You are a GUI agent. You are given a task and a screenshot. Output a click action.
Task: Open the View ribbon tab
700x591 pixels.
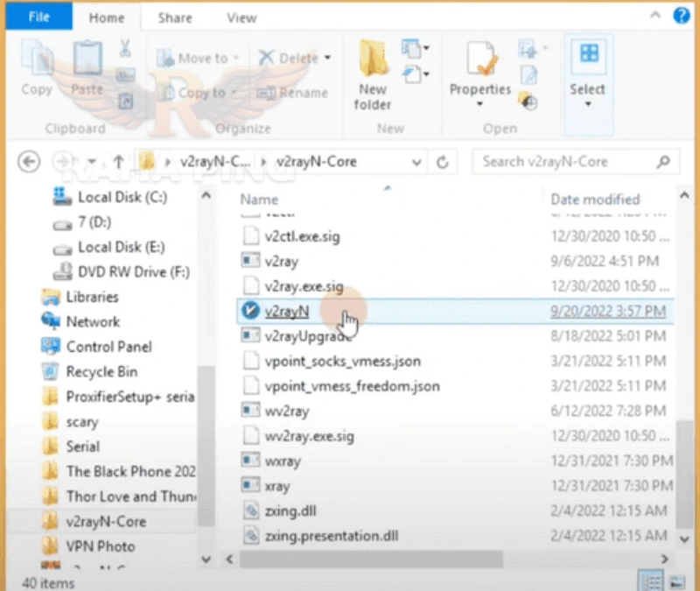(241, 17)
